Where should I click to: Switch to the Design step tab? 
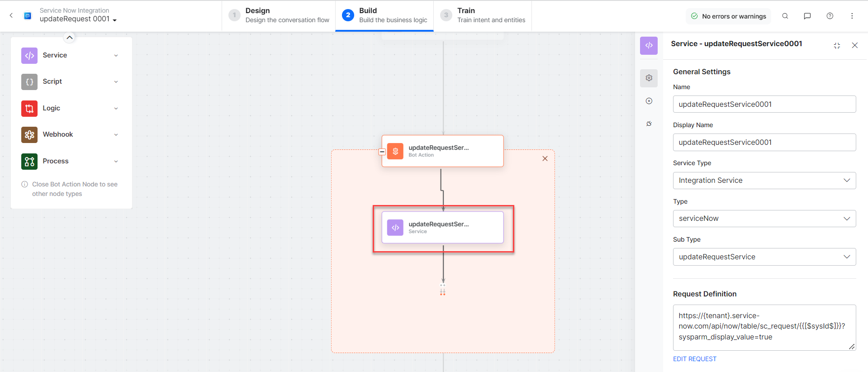click(279, 15)
